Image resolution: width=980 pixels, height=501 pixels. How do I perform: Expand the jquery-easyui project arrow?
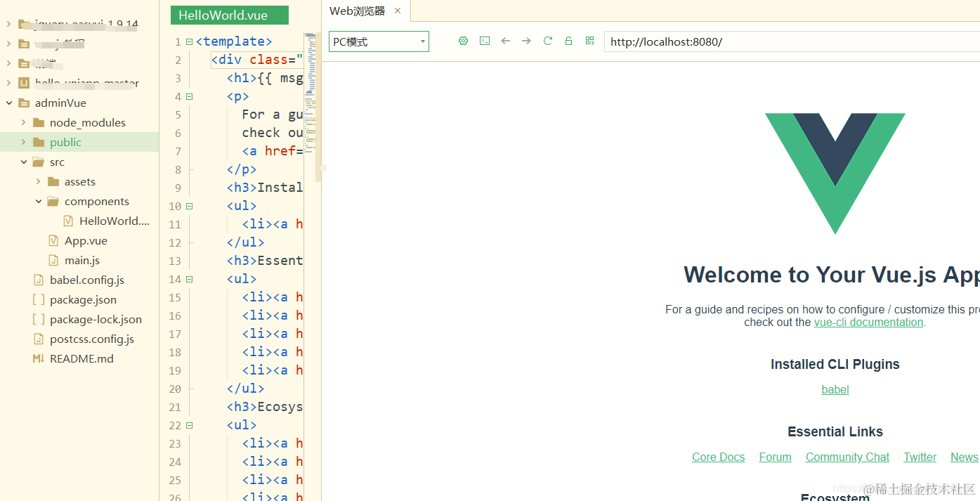tap(9, 24)
